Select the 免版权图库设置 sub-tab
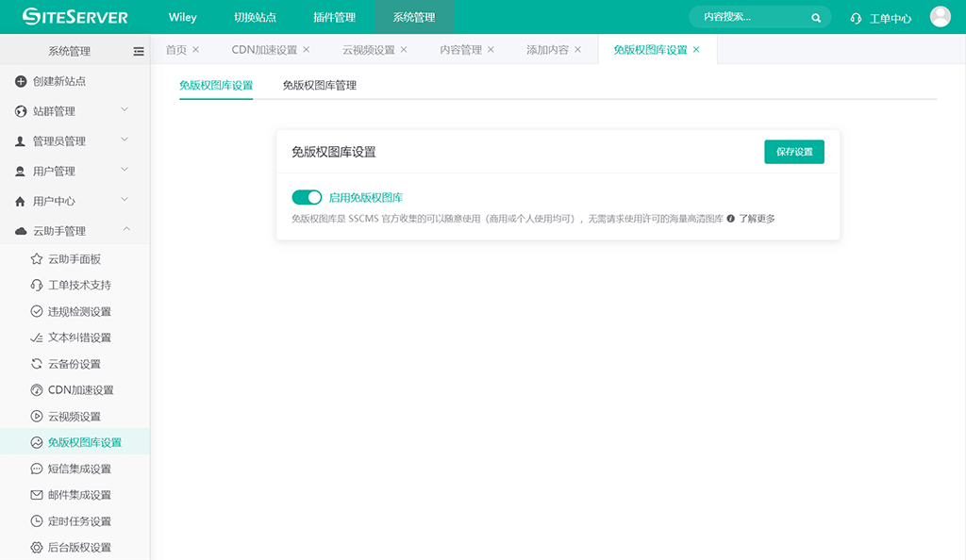 pyautogui.click(x=216, y=86)
